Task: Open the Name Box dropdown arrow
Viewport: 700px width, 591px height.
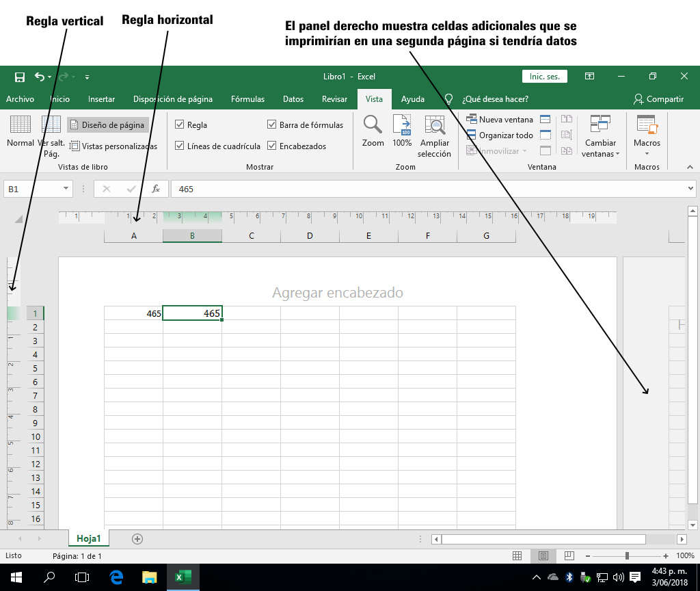Action: pos(66,188)
